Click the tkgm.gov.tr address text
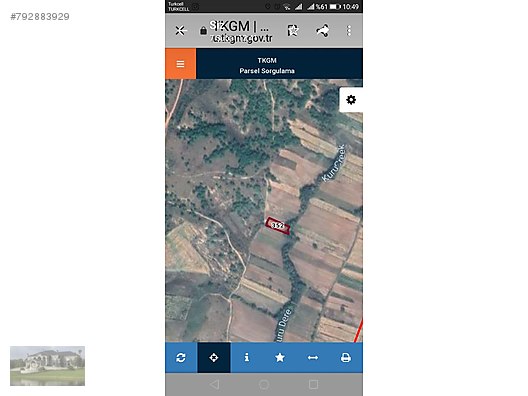The image size is (528, 396). pyautogui.click(x=241, y=38)
